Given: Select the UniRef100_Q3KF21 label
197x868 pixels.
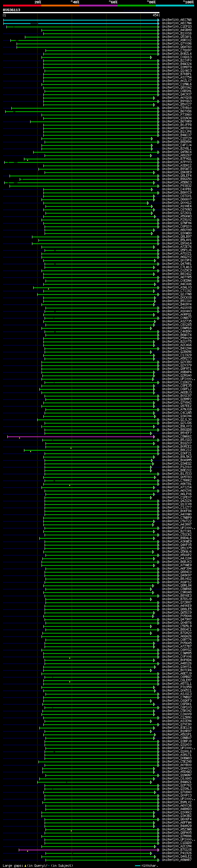Looking at the screenshot, I should pyautogui.click(x=177, y=453).
